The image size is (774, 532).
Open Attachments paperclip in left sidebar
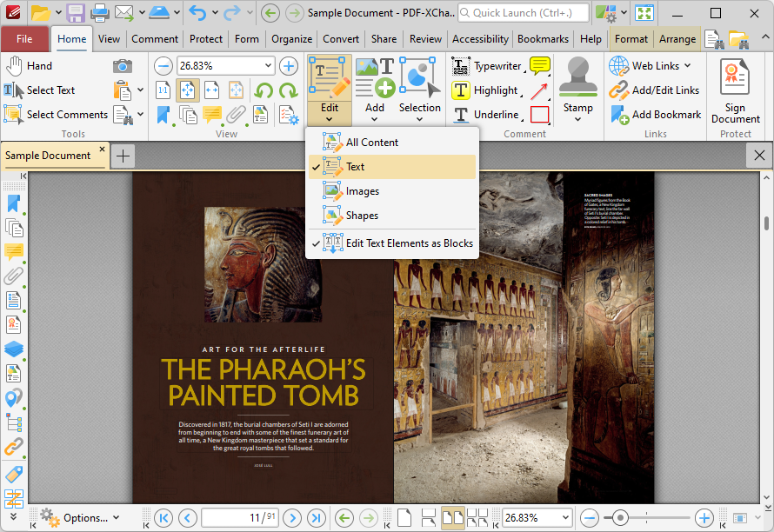(x=14, y=276)
